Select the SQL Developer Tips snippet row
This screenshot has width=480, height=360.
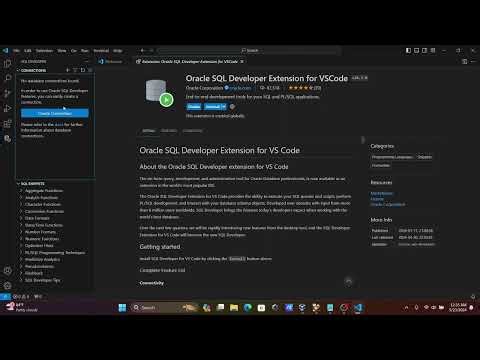point(55,280)
